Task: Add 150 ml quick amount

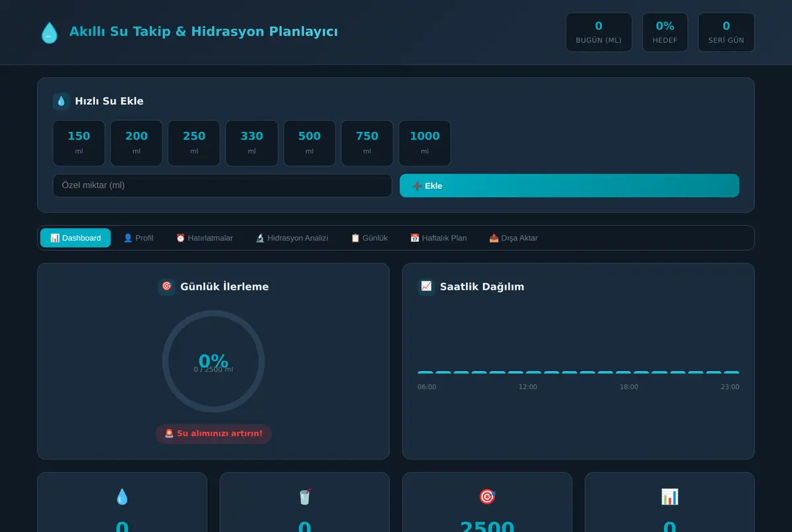Action: [x=79, y=143]
